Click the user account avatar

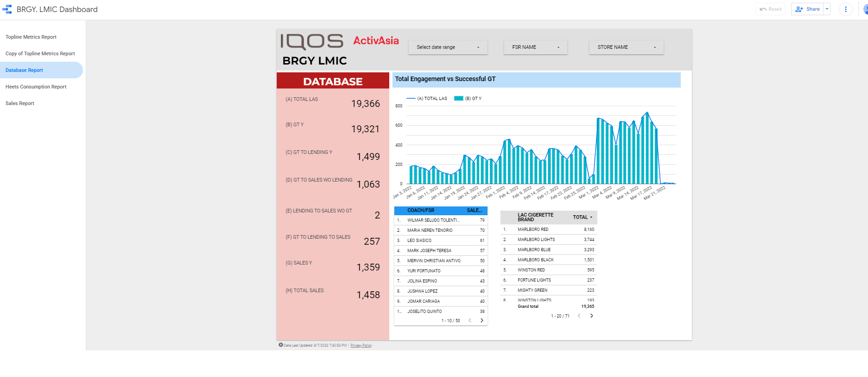click(865, 9)
